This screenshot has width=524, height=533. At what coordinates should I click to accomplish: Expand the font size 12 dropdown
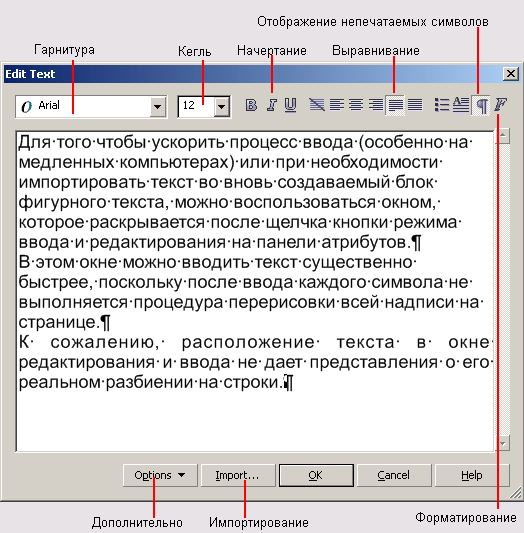coord(222,107)
